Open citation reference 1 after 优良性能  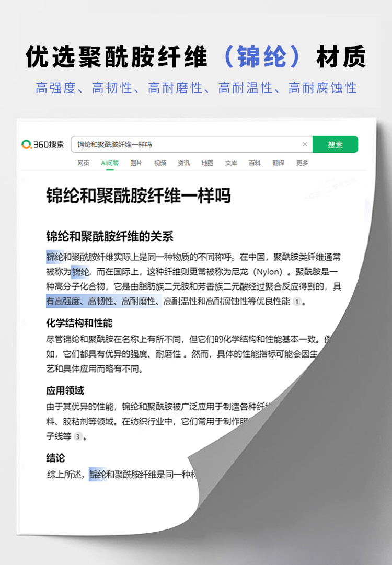click(297, 302)
